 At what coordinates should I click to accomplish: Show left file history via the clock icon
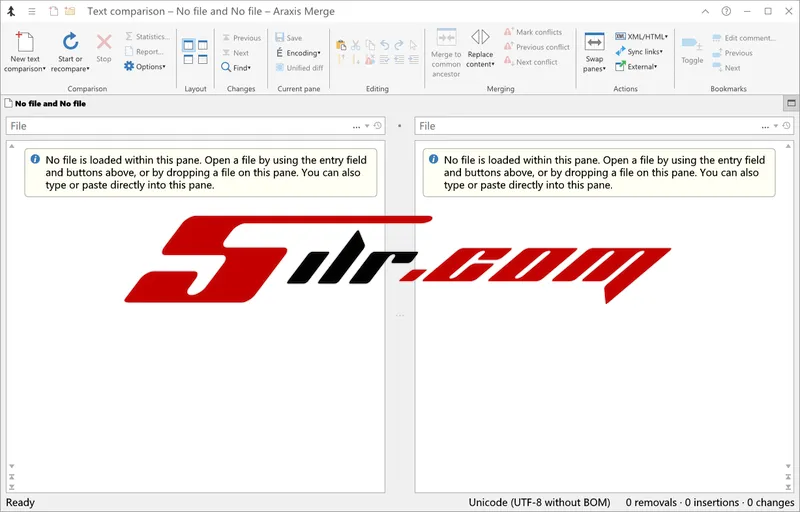(378, 125)
